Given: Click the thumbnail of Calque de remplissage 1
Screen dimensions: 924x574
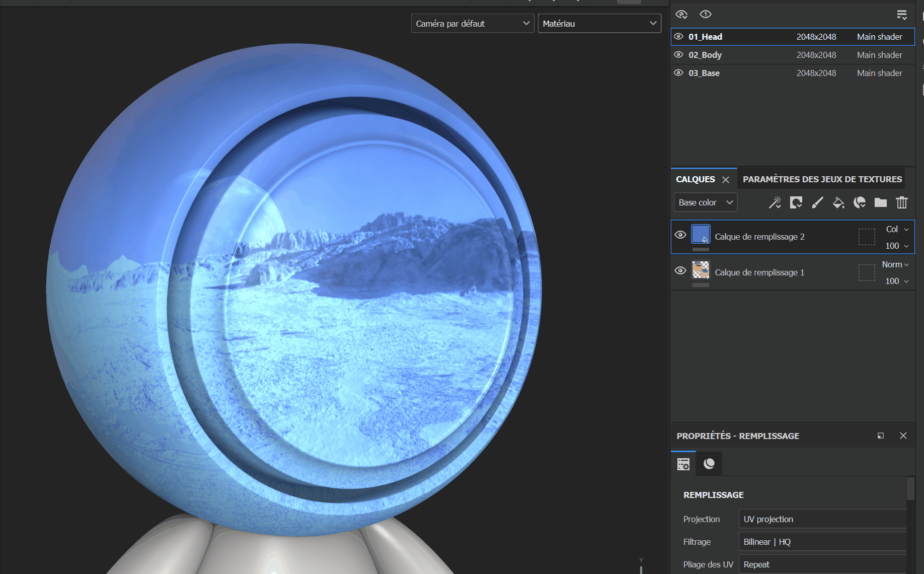Looking at the screenshot, I should tap(701, 270).
